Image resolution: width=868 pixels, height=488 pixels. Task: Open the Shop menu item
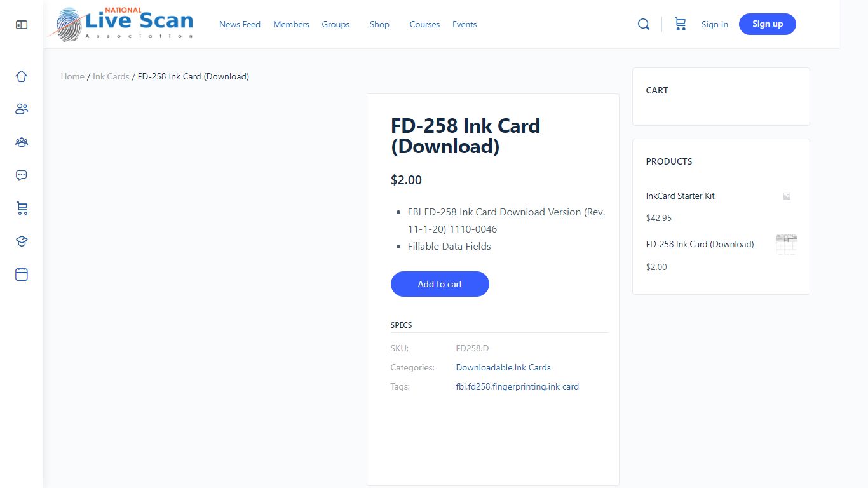click(x=379, y=24)
